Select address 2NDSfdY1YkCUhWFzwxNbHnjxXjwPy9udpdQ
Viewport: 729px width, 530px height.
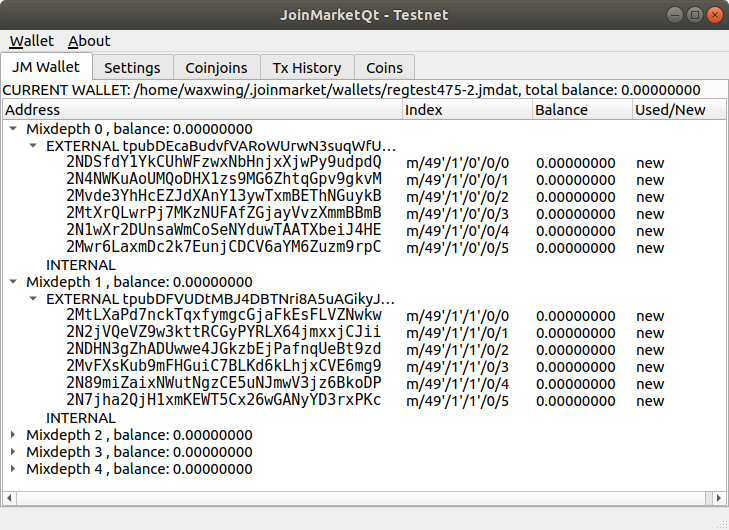[x=223, y=162]
